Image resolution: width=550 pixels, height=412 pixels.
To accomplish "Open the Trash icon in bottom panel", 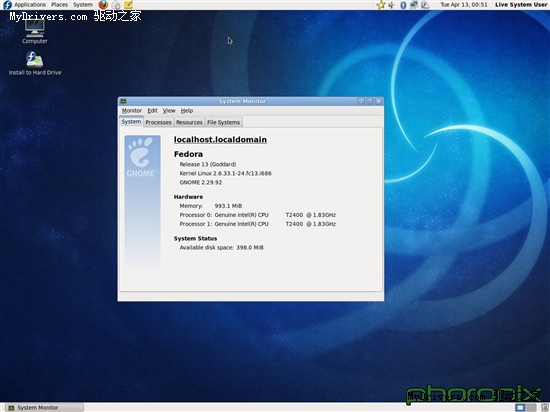I will point(544,407).
